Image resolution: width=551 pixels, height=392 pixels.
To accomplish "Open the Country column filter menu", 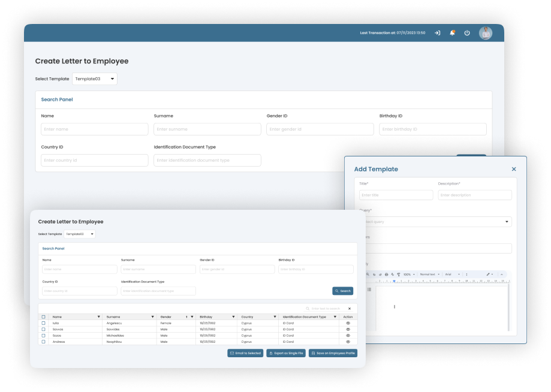I will pyautogui.click(x=275, y=316).
